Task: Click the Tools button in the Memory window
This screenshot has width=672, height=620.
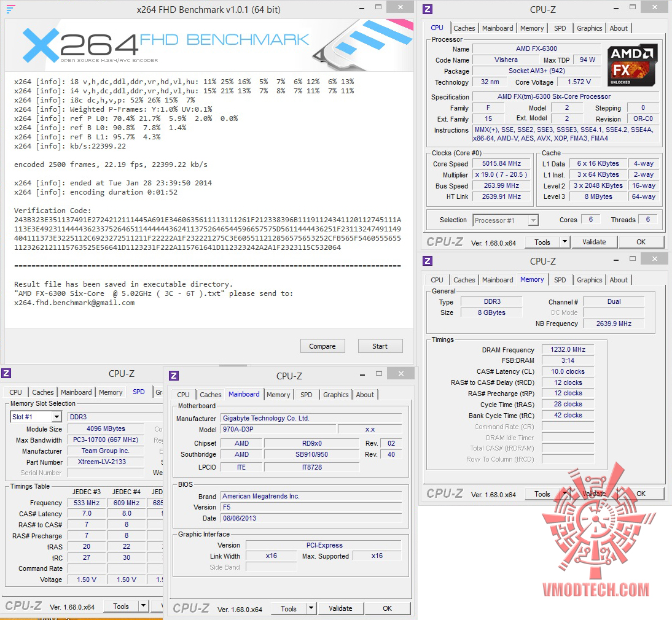Action: click(542, 494)
